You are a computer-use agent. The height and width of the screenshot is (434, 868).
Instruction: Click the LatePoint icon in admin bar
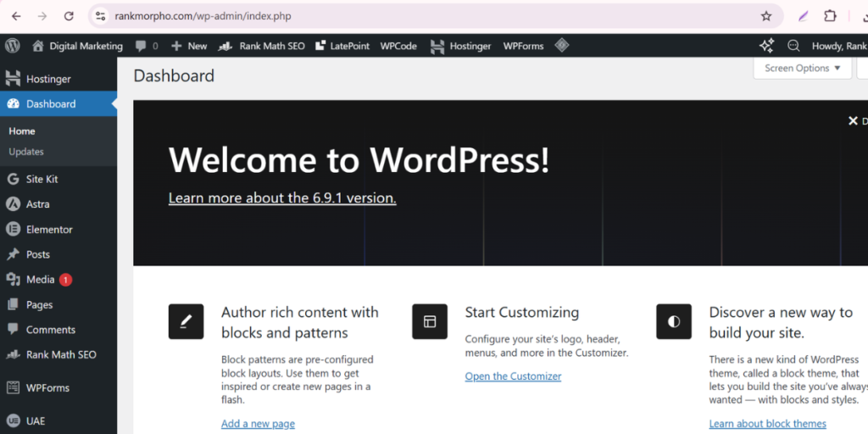(320, 46)
